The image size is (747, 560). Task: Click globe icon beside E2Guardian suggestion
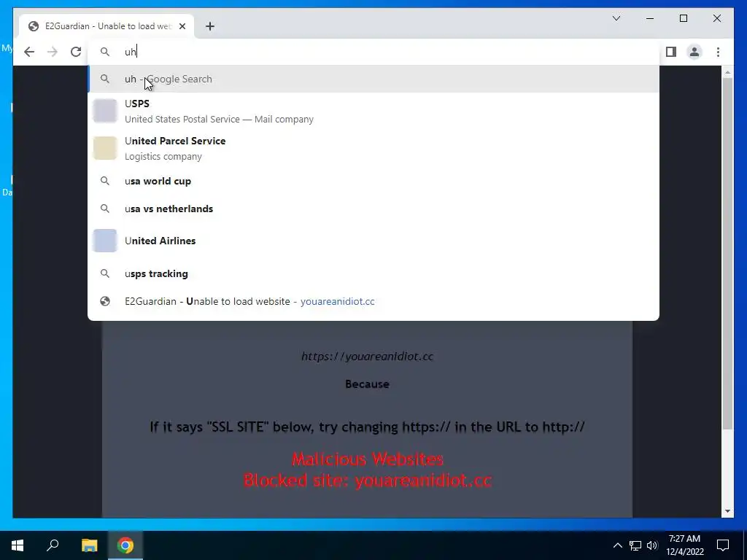pyautogui.click(x=105, y=301)
